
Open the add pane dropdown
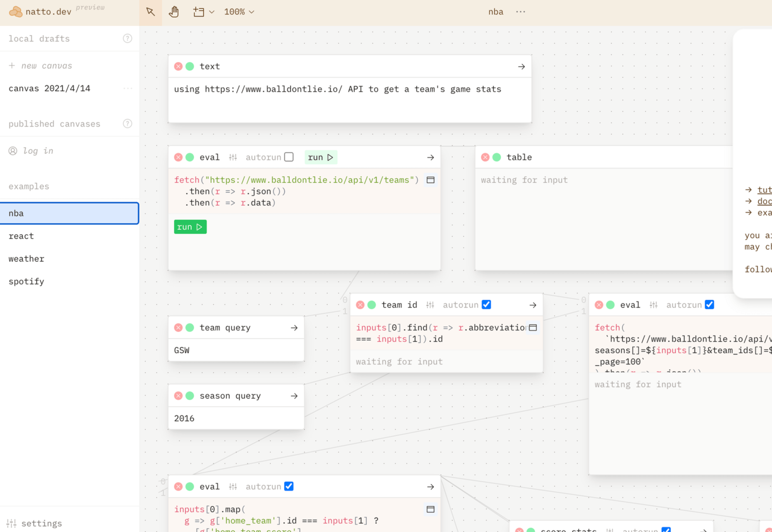tap(203, 12)
